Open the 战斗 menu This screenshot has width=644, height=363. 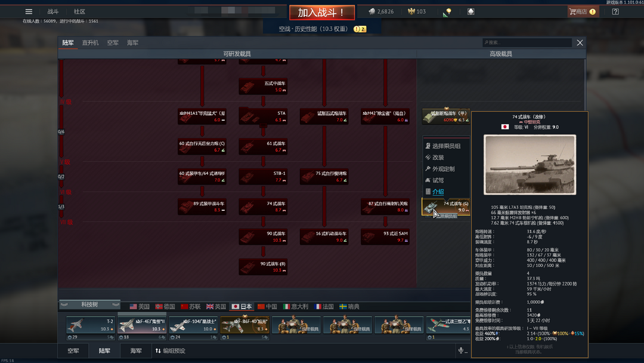pyautogui.click(x=53, y=11)
